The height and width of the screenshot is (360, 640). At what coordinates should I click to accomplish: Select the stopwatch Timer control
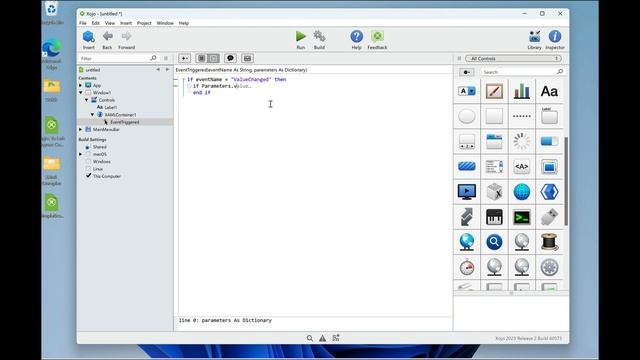[x=467, y=267]
